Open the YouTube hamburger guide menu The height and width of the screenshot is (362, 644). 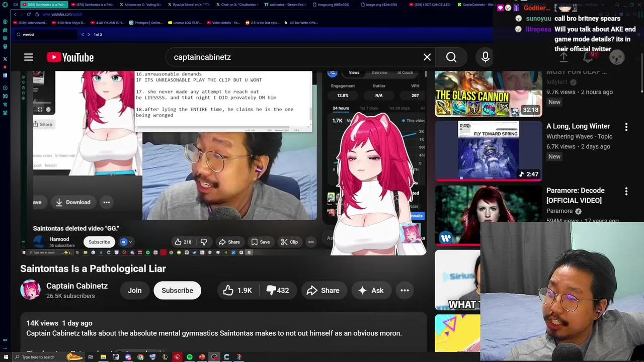[x=29, y=57]
